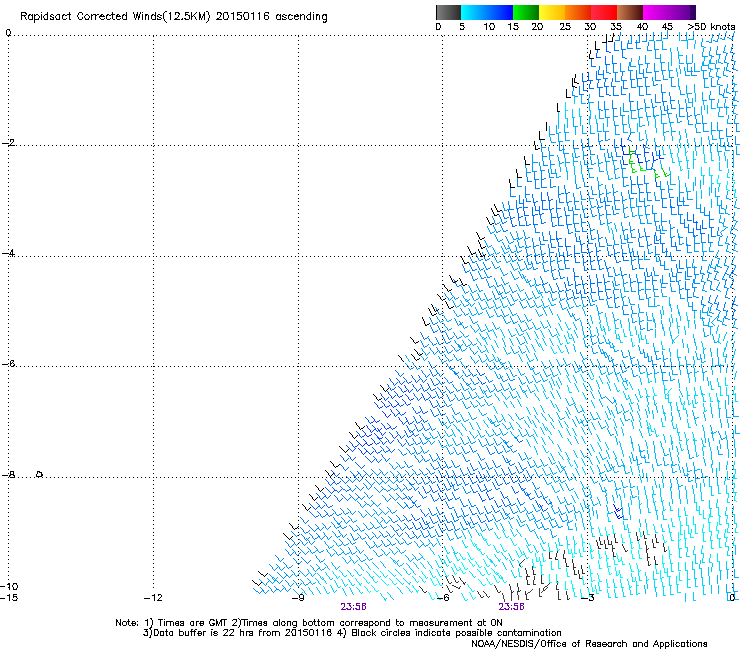
Task: Click the magenta 40-45 knots legend segment
Action: point(656,12)
